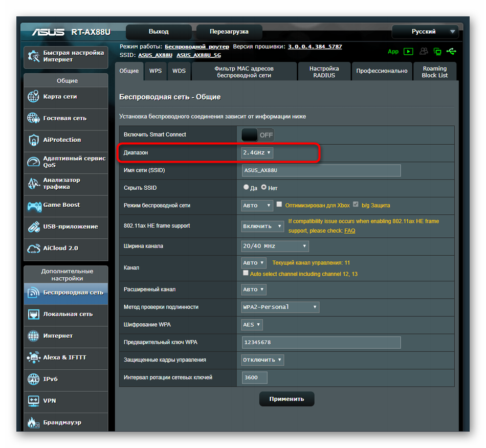Viewport: 486px width, 448px height.
Task: Open the FAQ link
Action: (349, 231)
